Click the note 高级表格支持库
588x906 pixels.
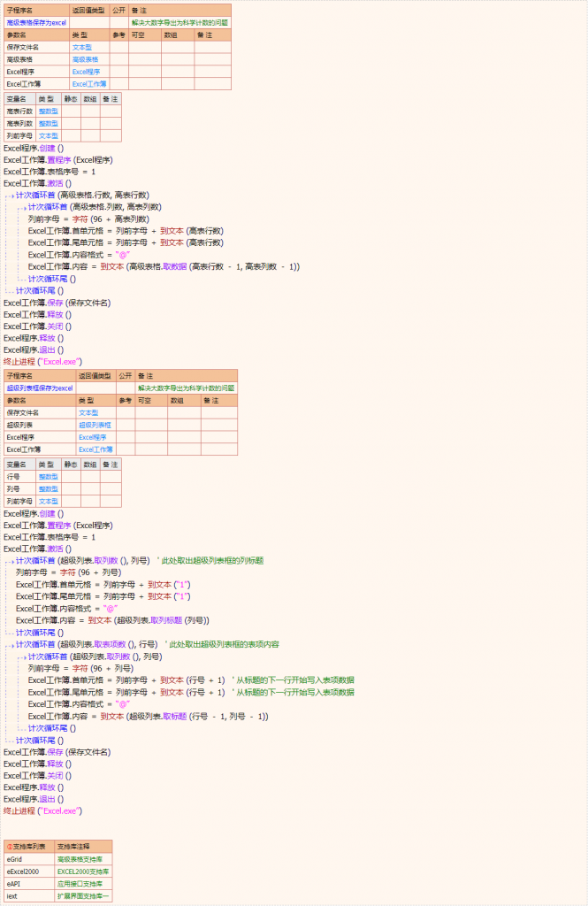coord(80,859)
